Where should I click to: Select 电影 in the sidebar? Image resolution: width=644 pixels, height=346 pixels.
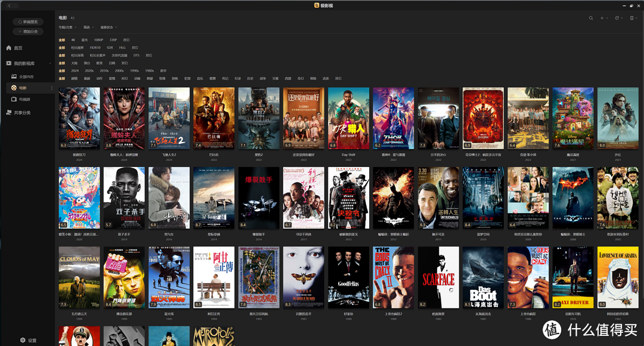[x=23, y=88]
